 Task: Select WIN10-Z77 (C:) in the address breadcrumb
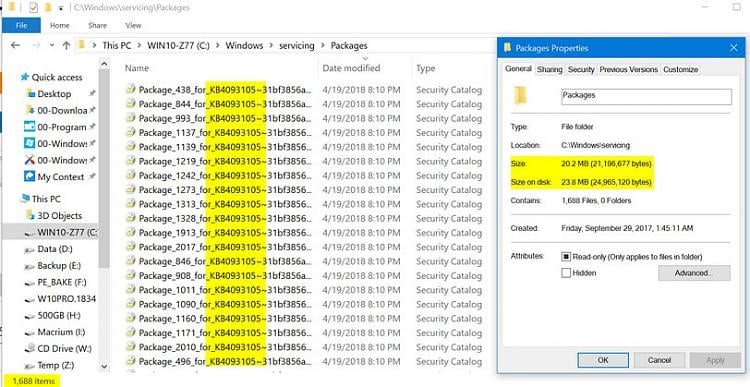click(178, 46)
